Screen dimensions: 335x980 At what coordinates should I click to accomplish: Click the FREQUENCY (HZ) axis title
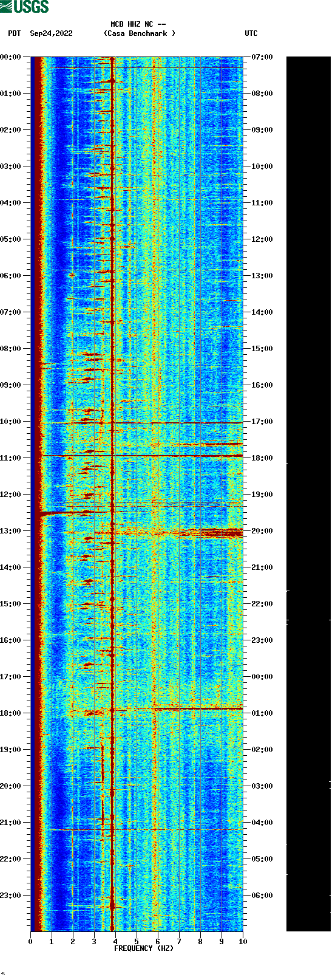(143, 948)
